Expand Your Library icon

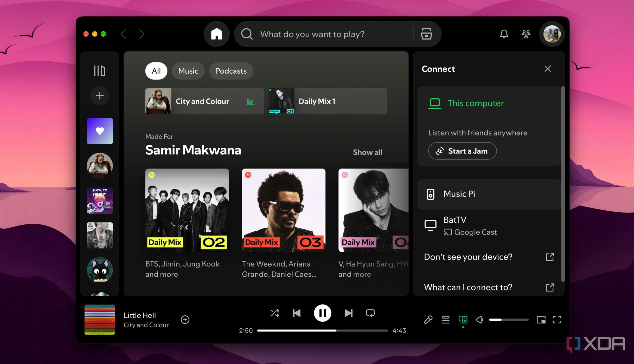pos(99,71)
